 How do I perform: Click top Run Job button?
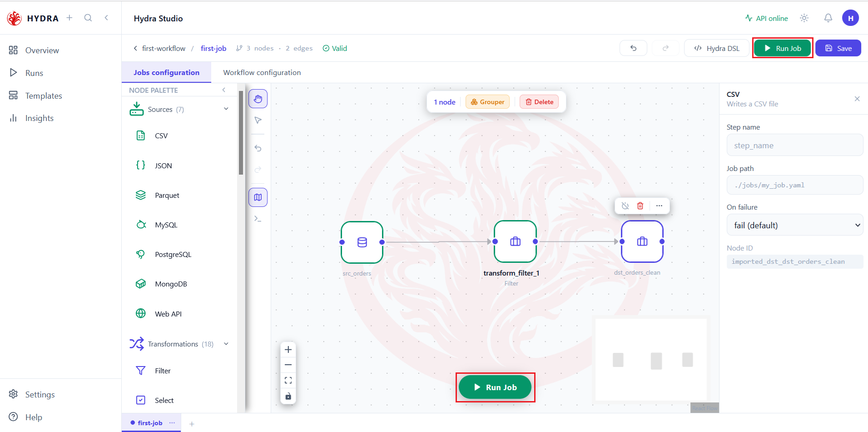783,48
